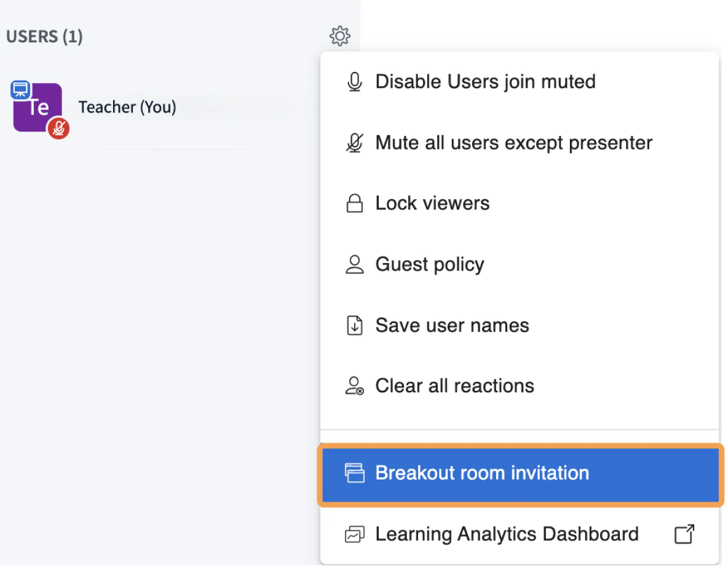The height and width of the screenshot is (568, 728).
Task: Open Guest policy settings
Action: coord(430,264)
